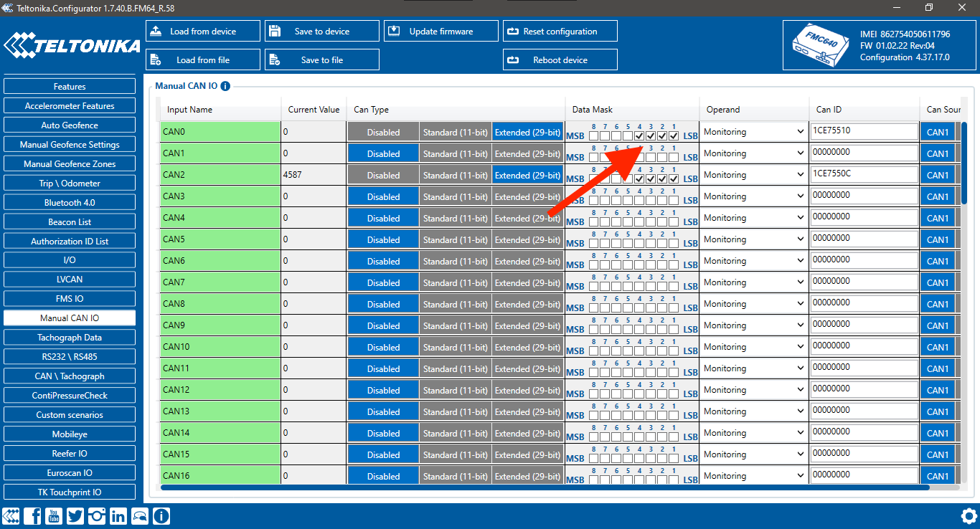Click the Twitter bird icon
Screen dimensions: 980x529
click(75, 515)
